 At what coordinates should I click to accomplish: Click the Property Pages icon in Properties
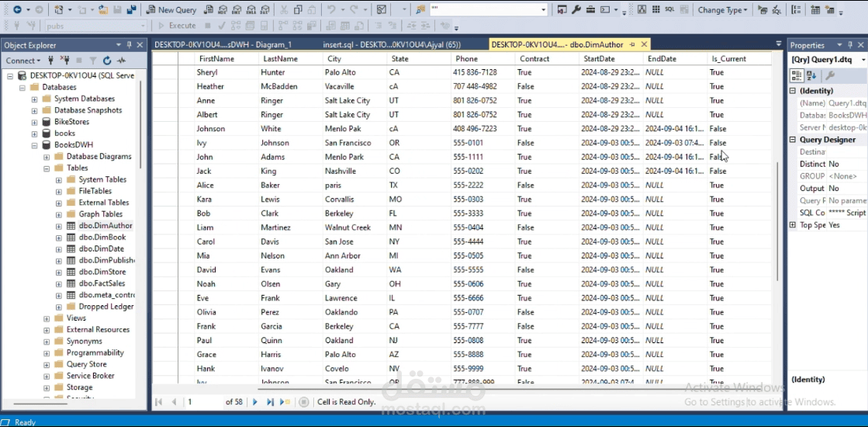coord(830,75)
